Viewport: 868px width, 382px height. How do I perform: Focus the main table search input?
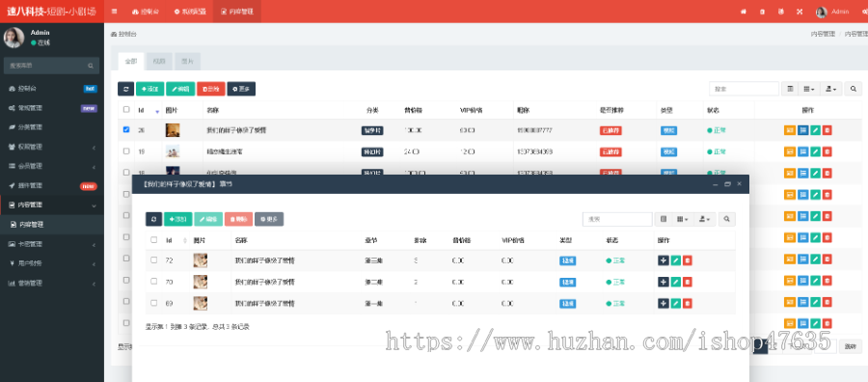point(744,89)
